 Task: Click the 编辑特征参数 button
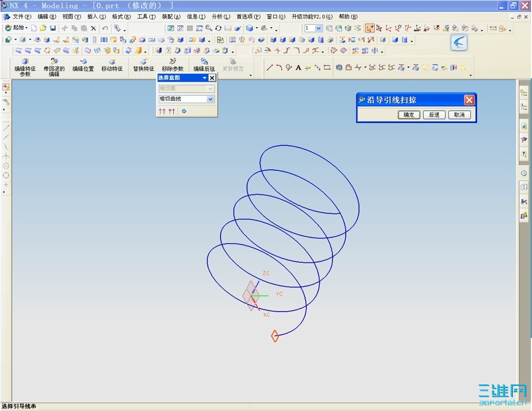25,67
